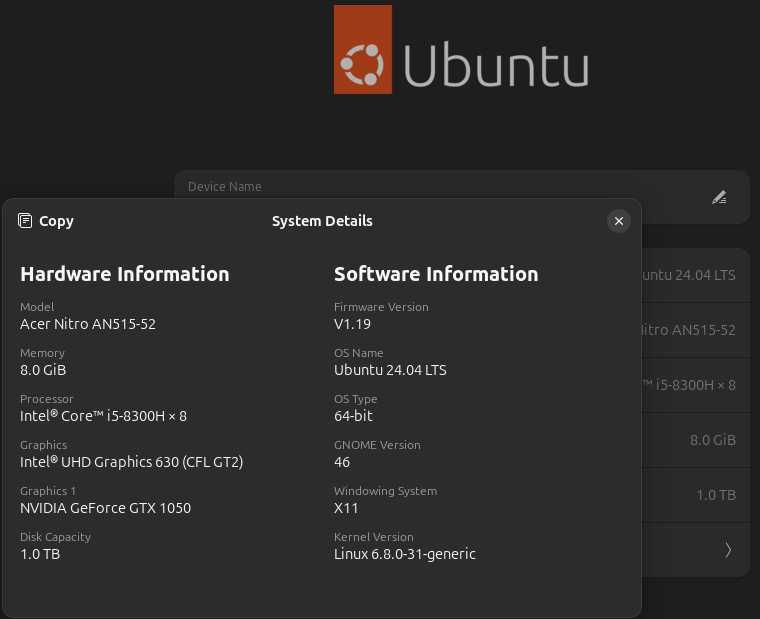Select the Windowing System X11 value

click(x=344, y=508)
